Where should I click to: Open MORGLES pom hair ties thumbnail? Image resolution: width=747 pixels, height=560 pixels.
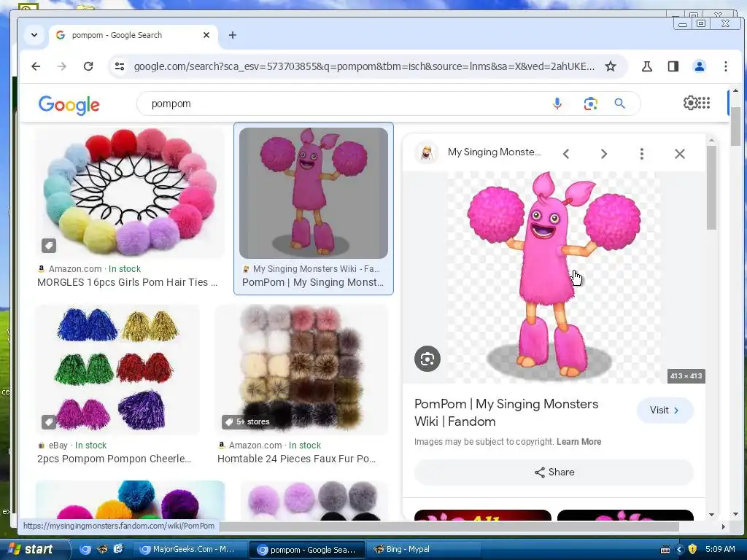tap(130, 192)
